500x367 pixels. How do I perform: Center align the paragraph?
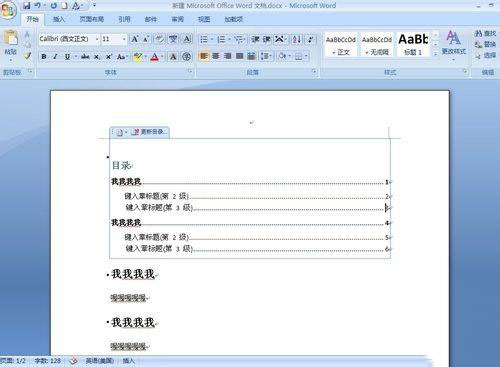coord(216,56)
